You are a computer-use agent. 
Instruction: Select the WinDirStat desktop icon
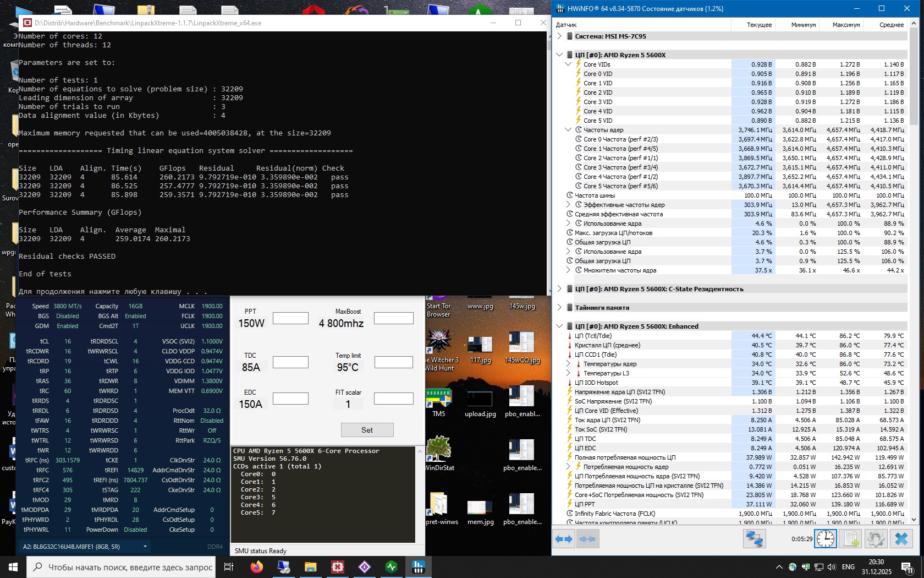pos(439,454)
